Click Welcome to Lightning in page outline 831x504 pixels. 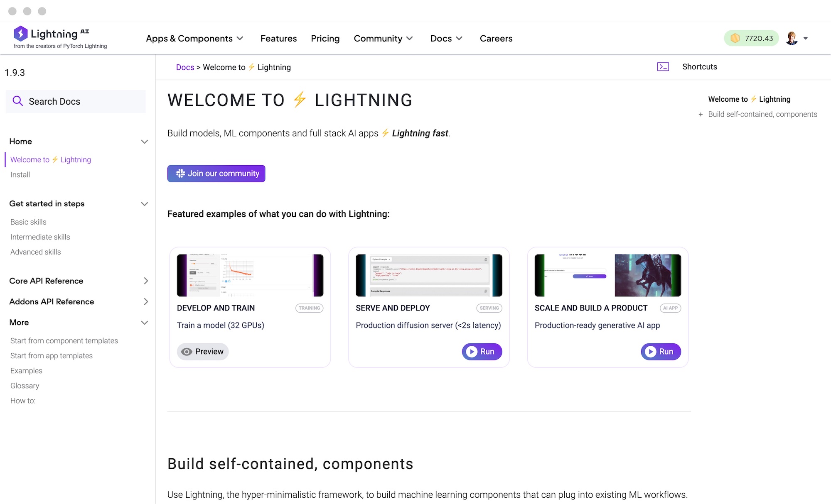[749, 99]
